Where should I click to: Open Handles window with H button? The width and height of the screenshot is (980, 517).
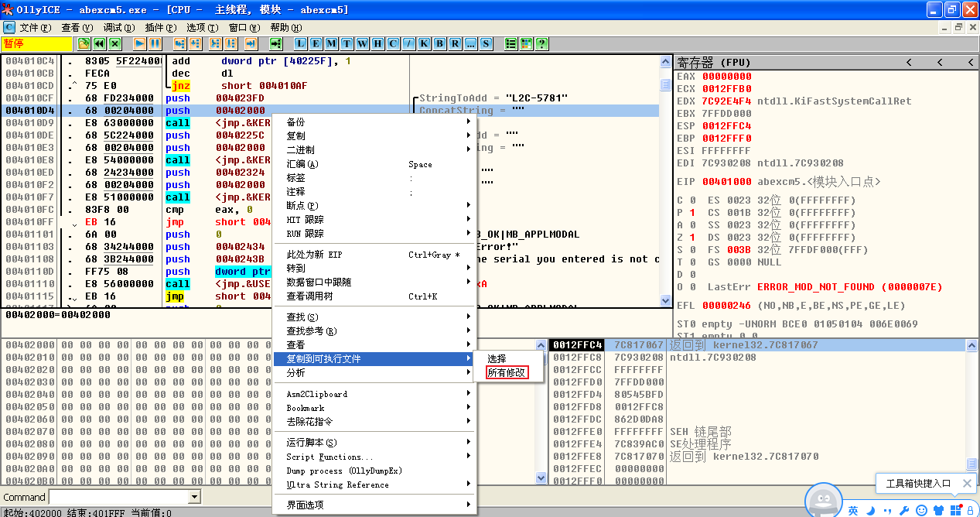pyautogui.click(x=378, y=43)
